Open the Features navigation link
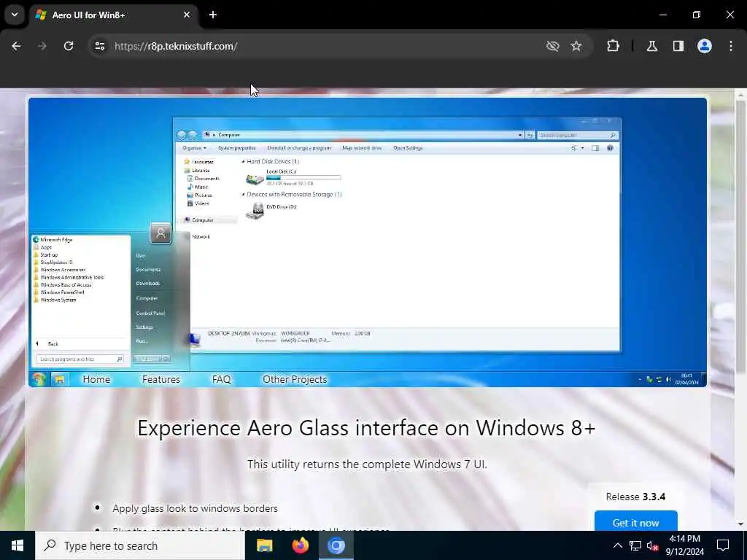 (x=161, y=379)
